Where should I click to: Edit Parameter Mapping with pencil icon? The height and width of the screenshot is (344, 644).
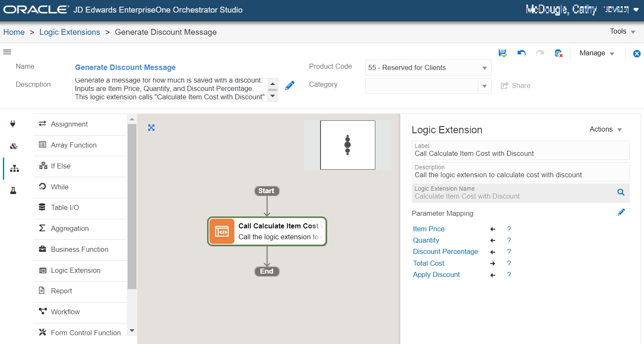(621, 212)
